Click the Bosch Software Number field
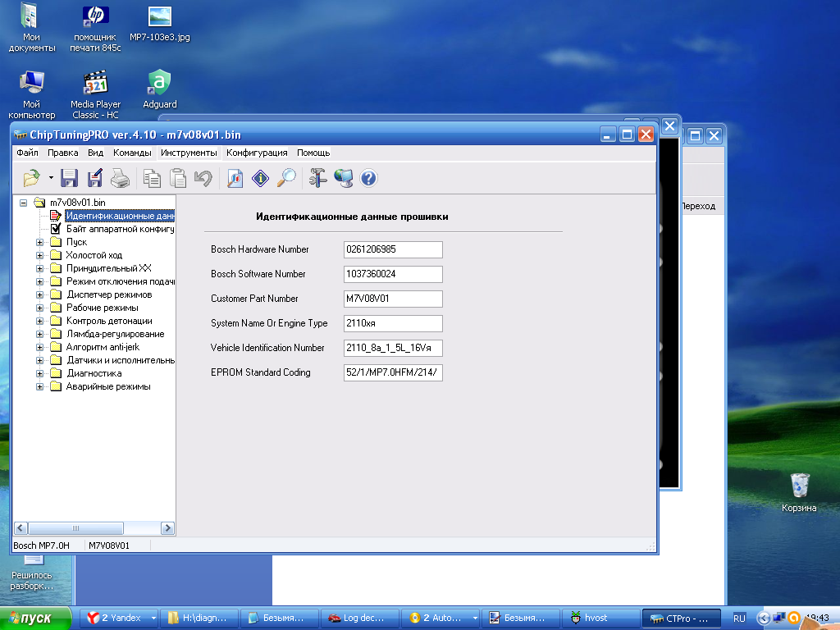Screen dimensions: 840x630 coord(393,274)
